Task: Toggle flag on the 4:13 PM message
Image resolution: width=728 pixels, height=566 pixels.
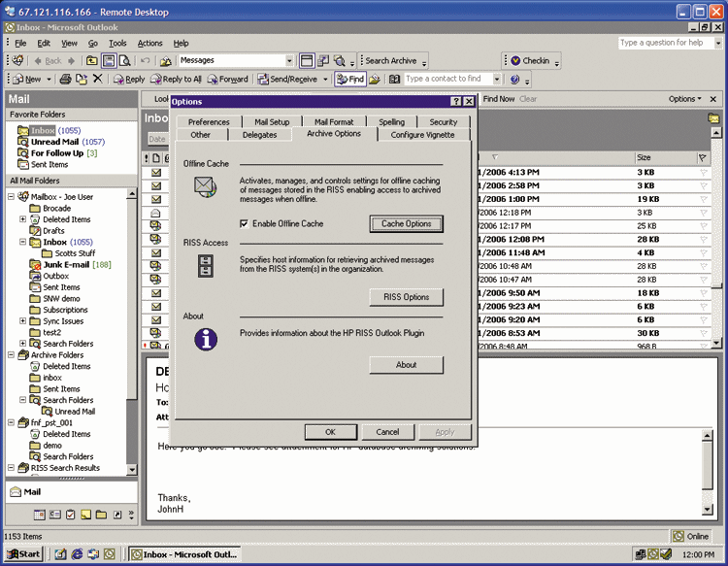Action: pos(703,172)
